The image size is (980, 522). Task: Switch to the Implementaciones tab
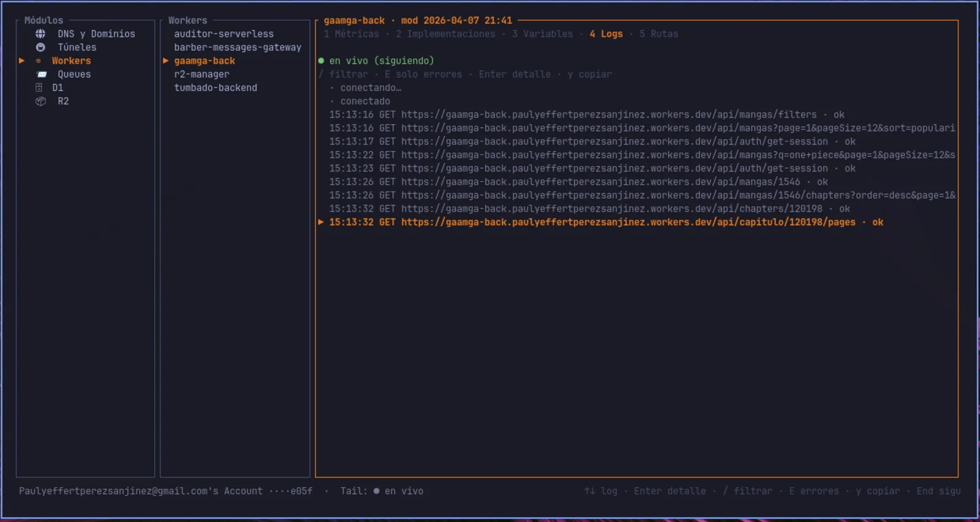tap(445, 34)
